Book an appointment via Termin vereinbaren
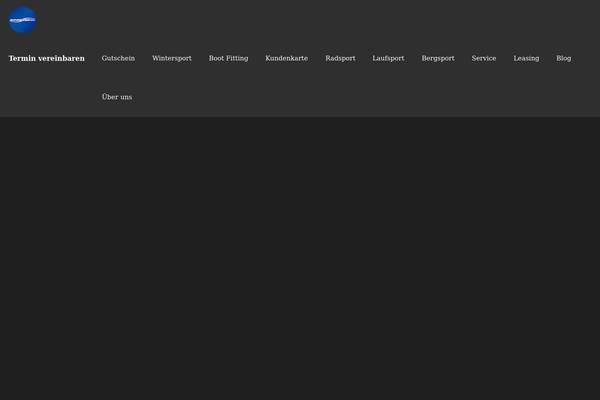 click(46, 59)
